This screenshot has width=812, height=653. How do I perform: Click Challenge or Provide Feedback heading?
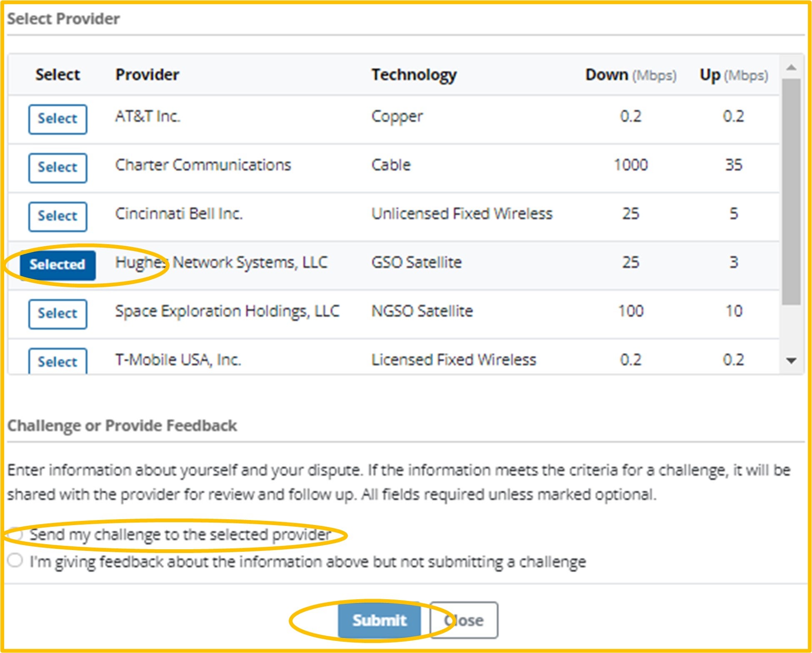click(x=122, y=426)
